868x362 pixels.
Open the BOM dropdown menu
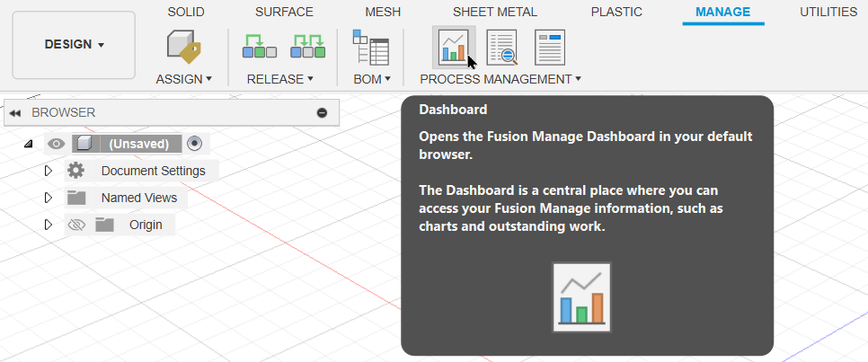(x=372, y=79)
